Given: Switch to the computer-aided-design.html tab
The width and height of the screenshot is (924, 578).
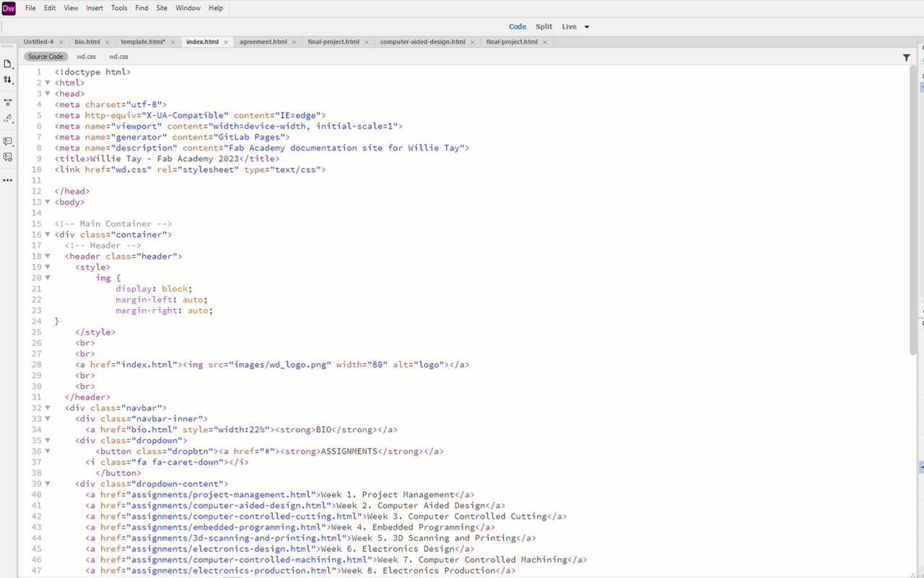Looking at the screenshot, I should 422,42.
